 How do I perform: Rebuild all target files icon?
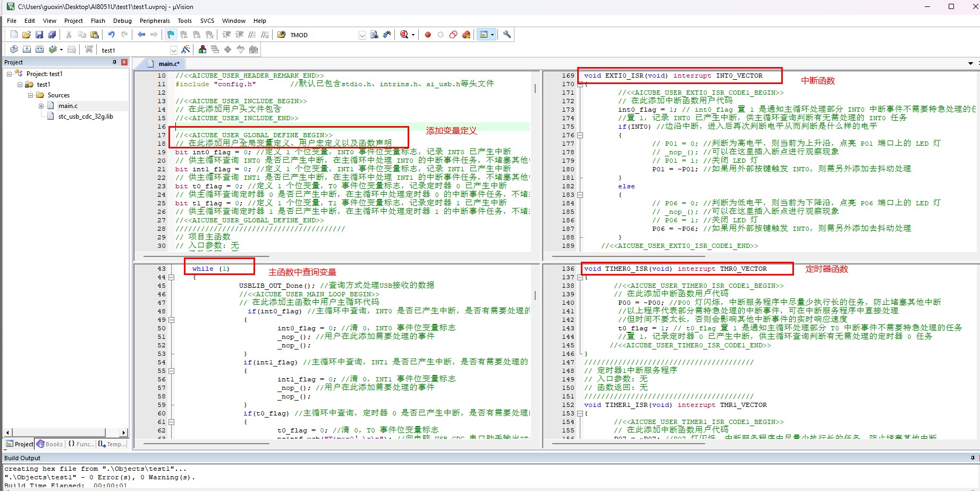pyautogui.click(x=39, y=49)
